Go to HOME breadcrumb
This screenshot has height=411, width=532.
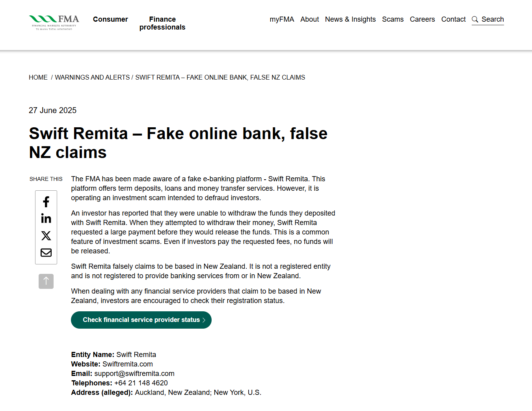click(38, 78)
